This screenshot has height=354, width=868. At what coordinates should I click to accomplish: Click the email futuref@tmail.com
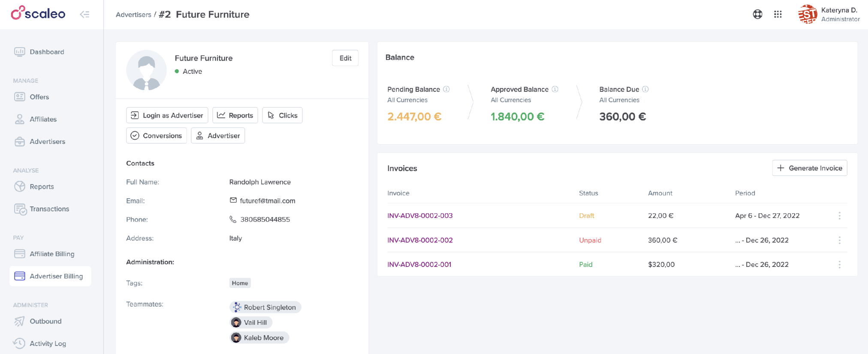coord(268,201)
